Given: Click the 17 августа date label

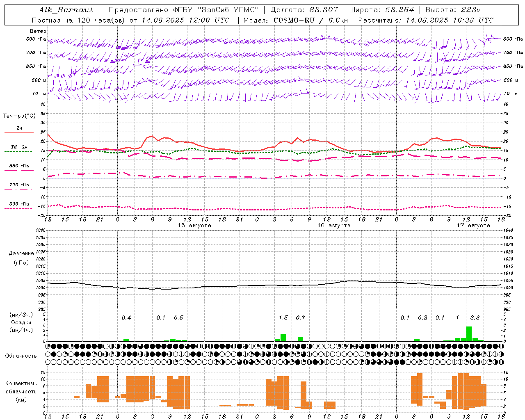Looking at the screenshot, I should pos(473,226).
